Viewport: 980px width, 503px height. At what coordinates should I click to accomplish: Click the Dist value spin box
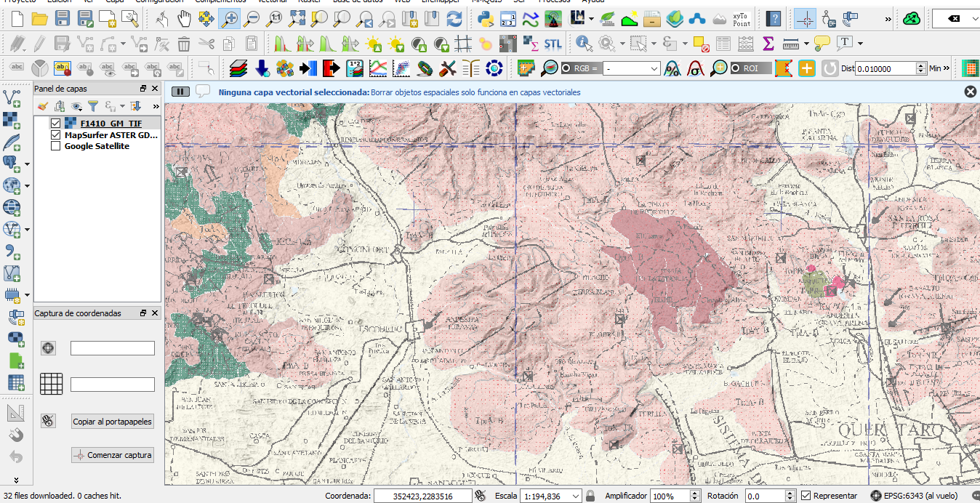[x=891, y=68]
